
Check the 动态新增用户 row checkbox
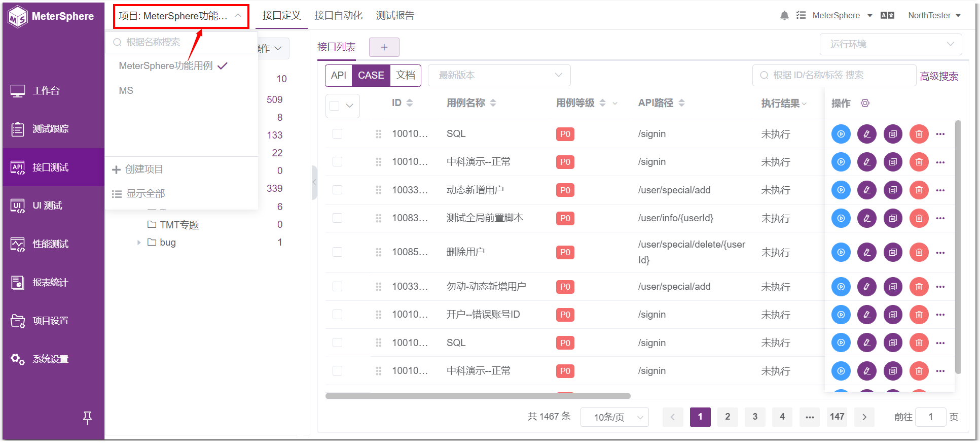point(337,190)
